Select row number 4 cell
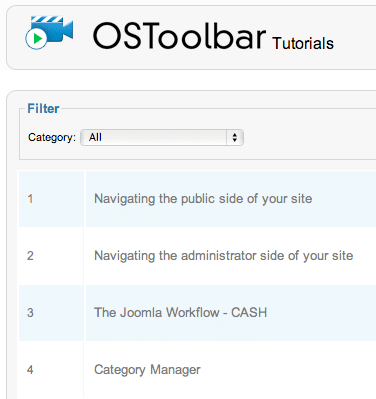Viewport: 376px width, 399px height. pyautogui.click(x=51, y=370)
